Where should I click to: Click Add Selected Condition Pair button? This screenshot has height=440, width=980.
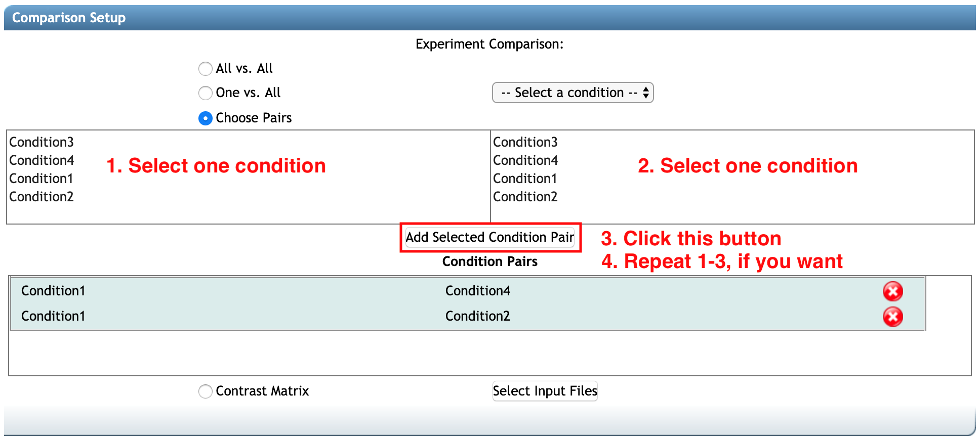pyautogui.click(x=489, y=237)
